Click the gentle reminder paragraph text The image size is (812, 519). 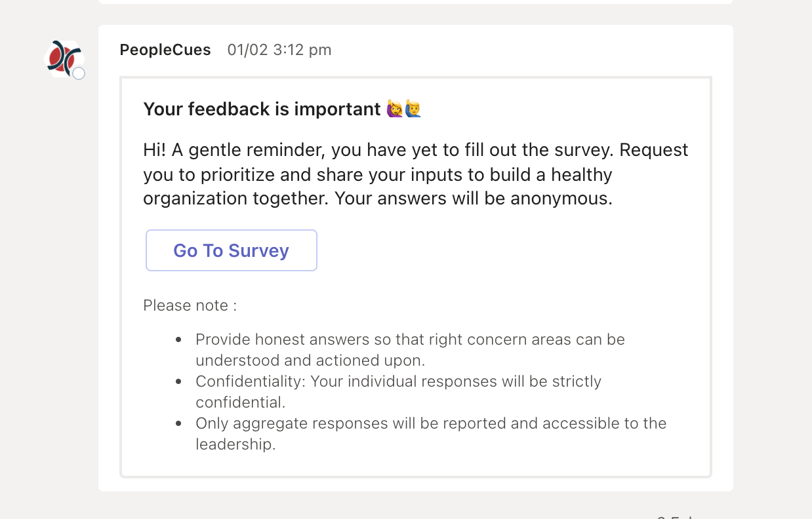click(416, 174)
